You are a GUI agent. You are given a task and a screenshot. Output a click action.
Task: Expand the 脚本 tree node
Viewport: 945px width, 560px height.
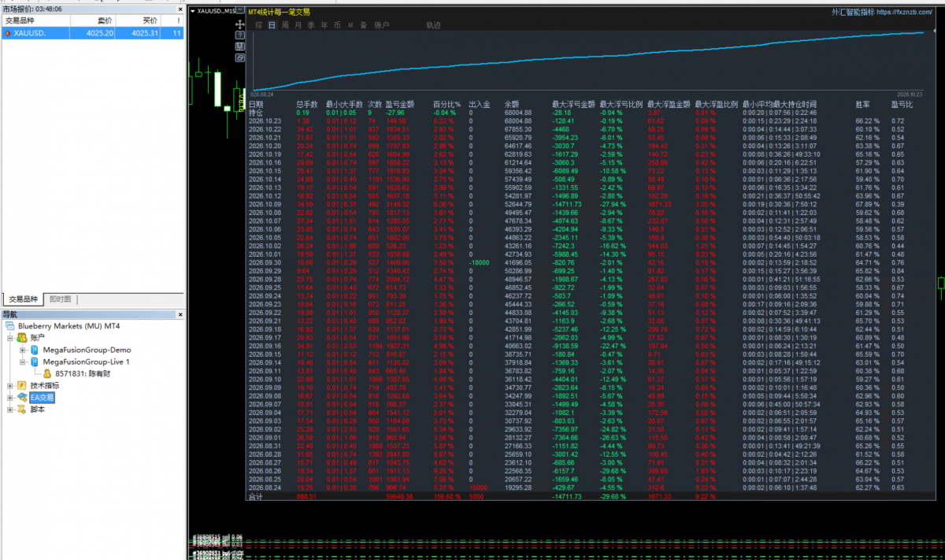tap(9, 410)
